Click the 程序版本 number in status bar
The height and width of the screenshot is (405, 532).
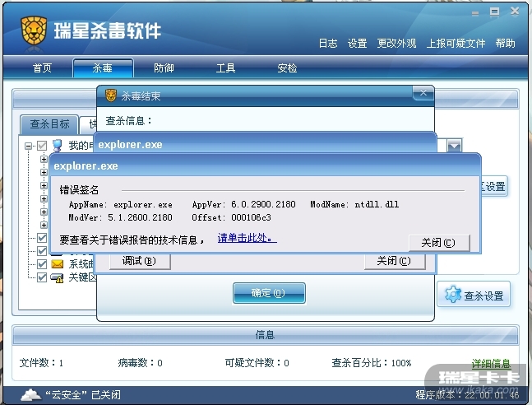coord(467,395)
